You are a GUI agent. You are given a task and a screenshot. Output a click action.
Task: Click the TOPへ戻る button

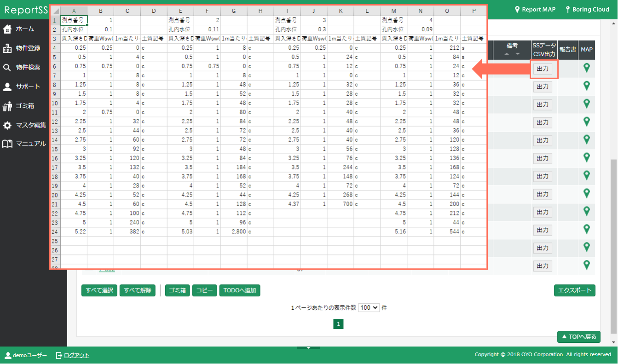tap(578, 337)
